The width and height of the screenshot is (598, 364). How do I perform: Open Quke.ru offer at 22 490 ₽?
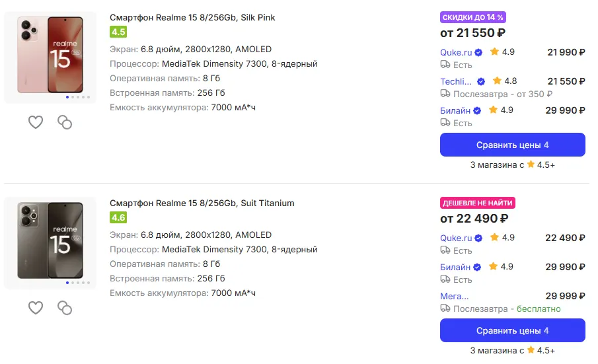[x=457, y=238]
